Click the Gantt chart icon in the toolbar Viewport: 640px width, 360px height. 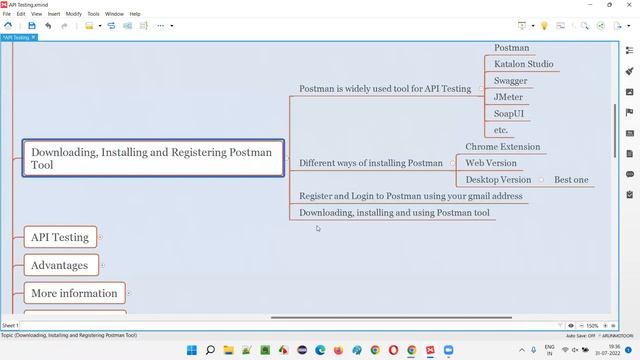560,26
